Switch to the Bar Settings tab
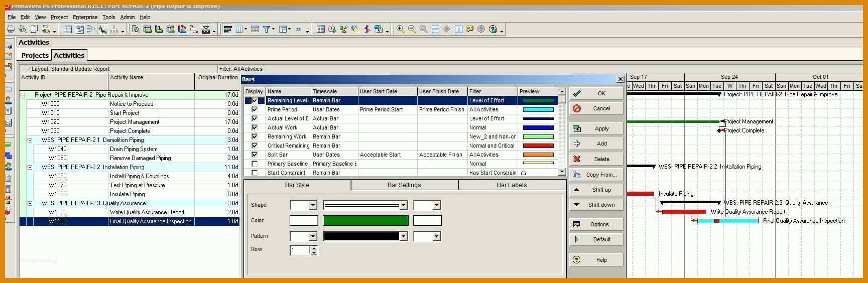This screenshot has width=868, height=283. click(404, 185)
